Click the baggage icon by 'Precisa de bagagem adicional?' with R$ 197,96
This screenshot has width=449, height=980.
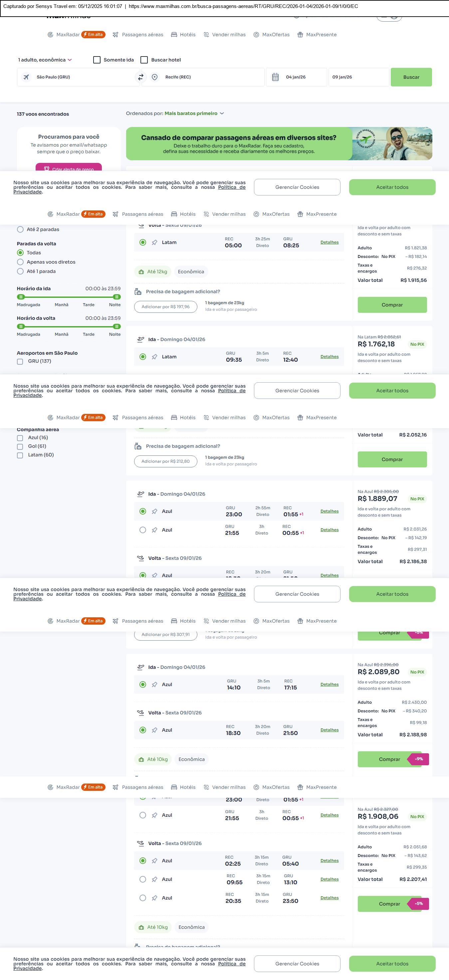pos(138,292)
